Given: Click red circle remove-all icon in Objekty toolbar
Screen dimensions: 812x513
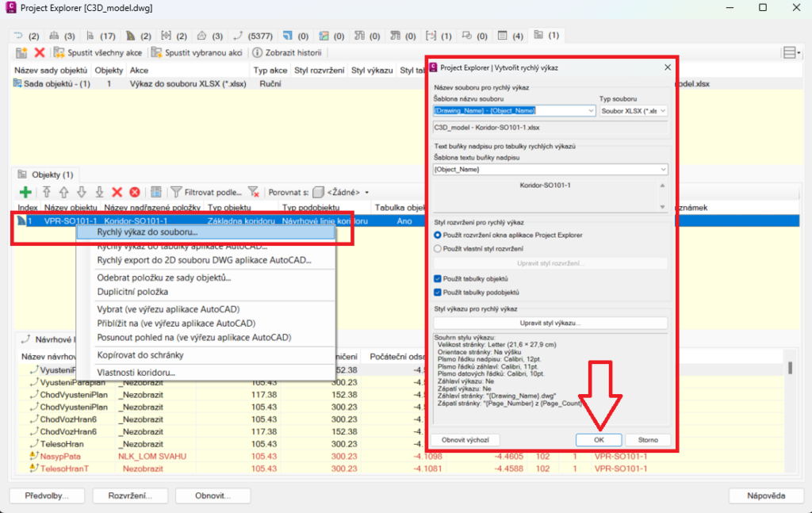Looking at the screenshot, I should (135, 192).
